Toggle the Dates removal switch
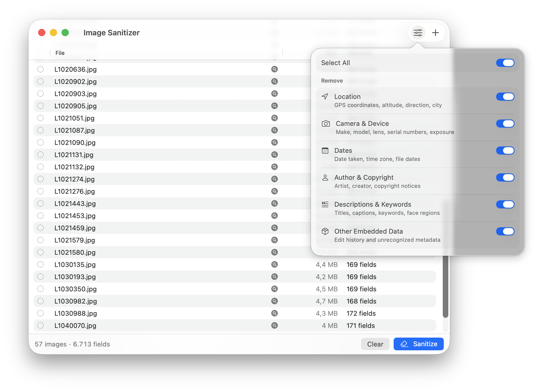Viewport: 543px width, 392px height. pyautogui.click(x=505, y=150)
